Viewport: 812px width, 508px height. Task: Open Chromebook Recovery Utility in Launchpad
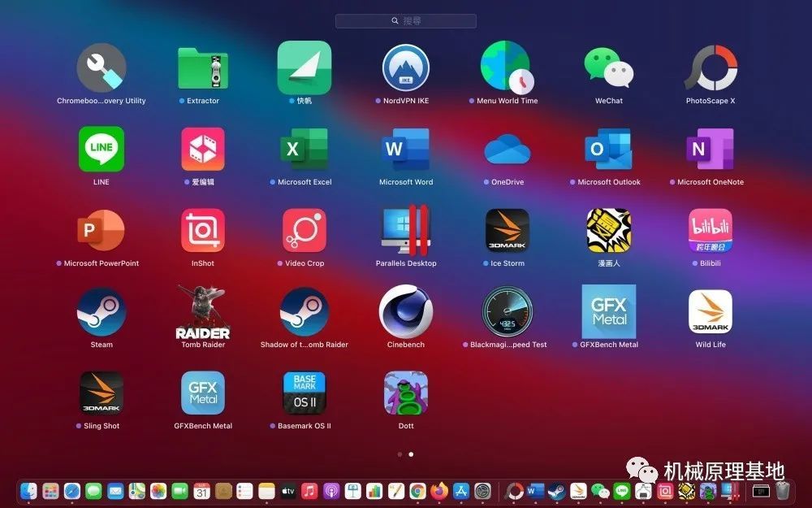[x=101, y=68]
